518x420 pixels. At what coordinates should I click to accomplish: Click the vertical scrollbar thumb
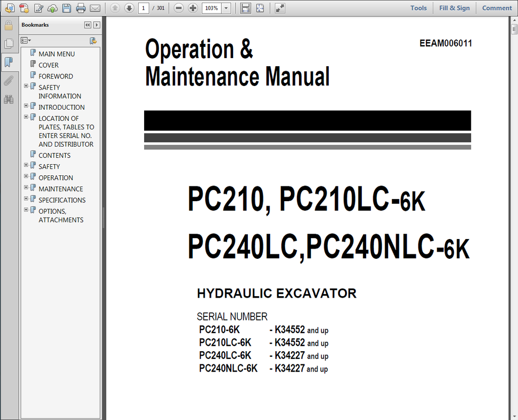(514, 29)
